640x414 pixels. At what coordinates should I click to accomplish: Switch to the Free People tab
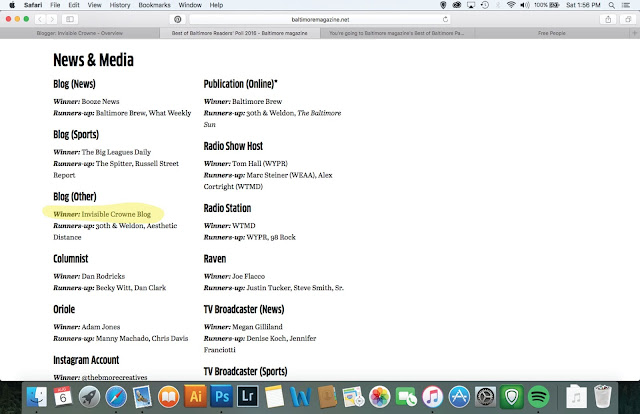551,33
